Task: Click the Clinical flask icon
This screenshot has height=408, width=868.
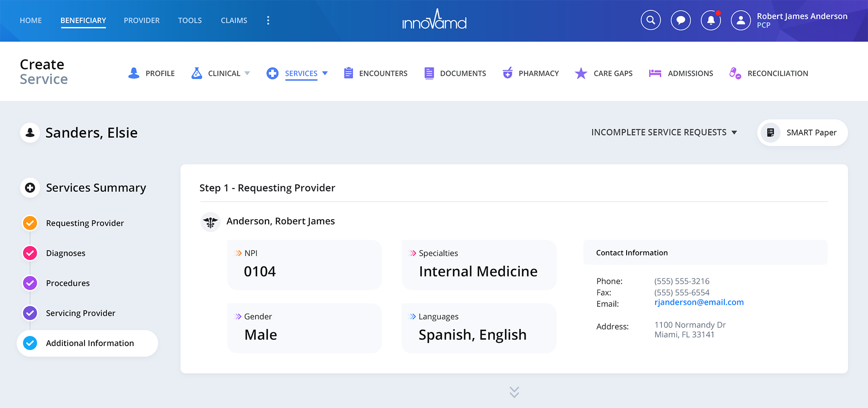Action: (x=197, y=73)
